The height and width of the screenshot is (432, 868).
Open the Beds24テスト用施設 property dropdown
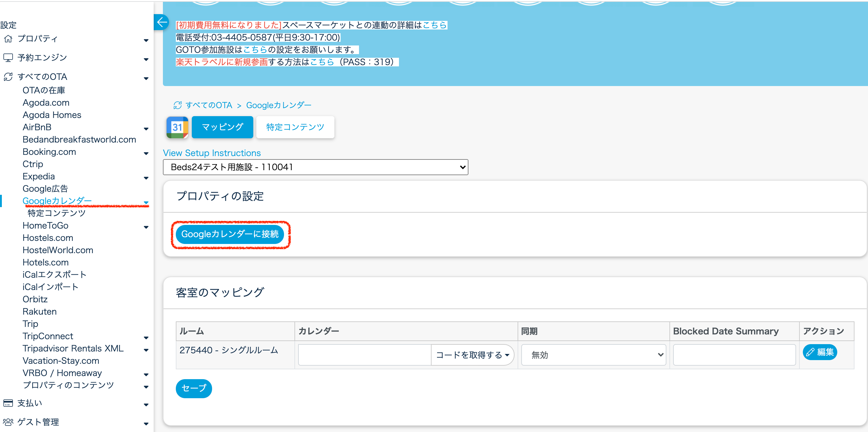[315, 167]
